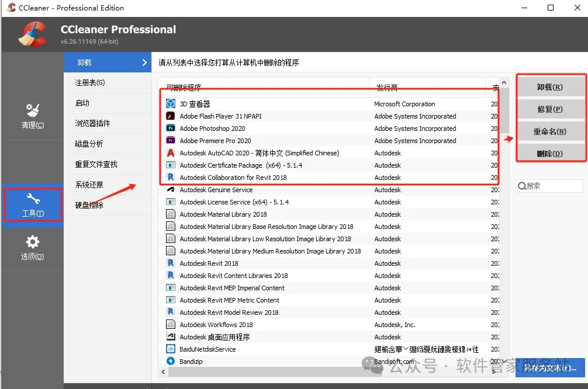Click the Autodesk Revit 2018 R icon
This screenshot has width=588, height=389.
pos(171,263)
